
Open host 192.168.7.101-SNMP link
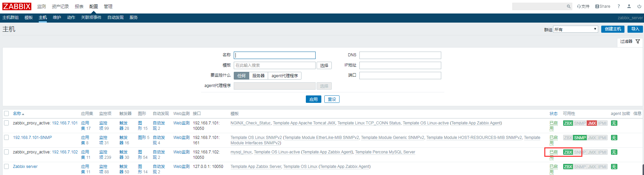pos(32,138)
